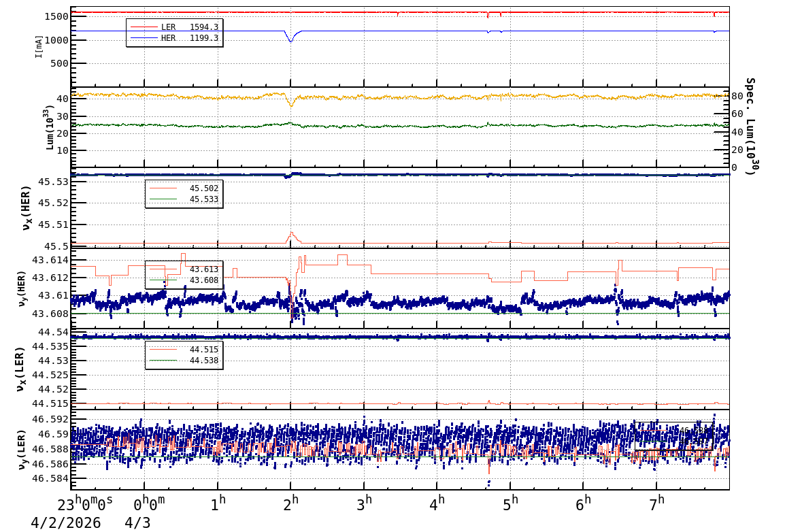Select the 43.613 legend entry
The height and width of the screenshot is (532, 785).
click(203, 269)
